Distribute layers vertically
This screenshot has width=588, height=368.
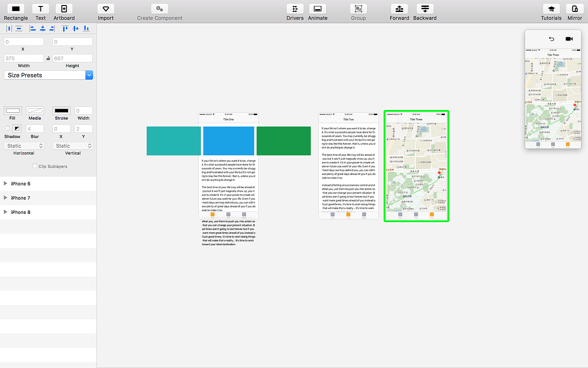tap(19, 29)
